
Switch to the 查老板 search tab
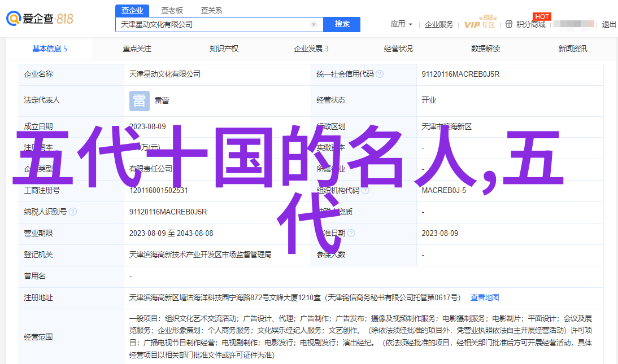click(172, 10)
